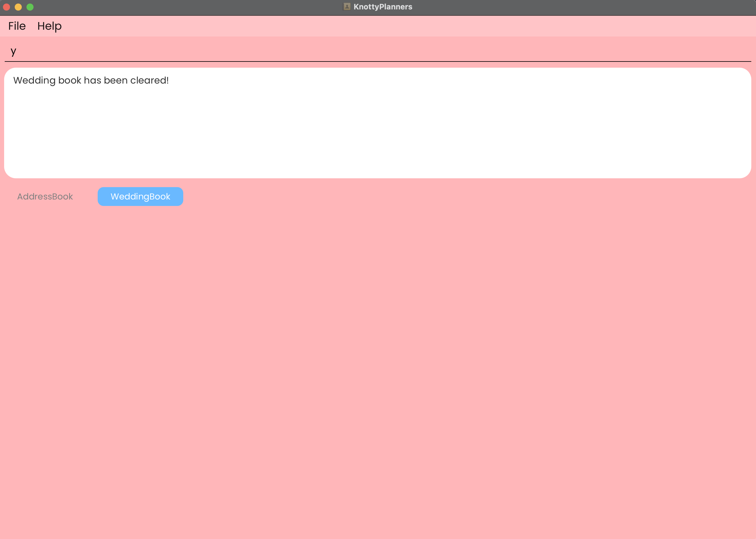
Task: Maximize window using the green button
Action: tap(30, 7)
